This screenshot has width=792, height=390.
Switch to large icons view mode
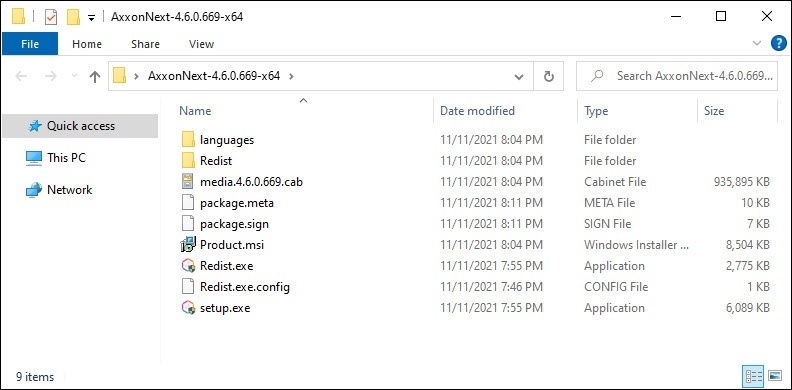775,376
